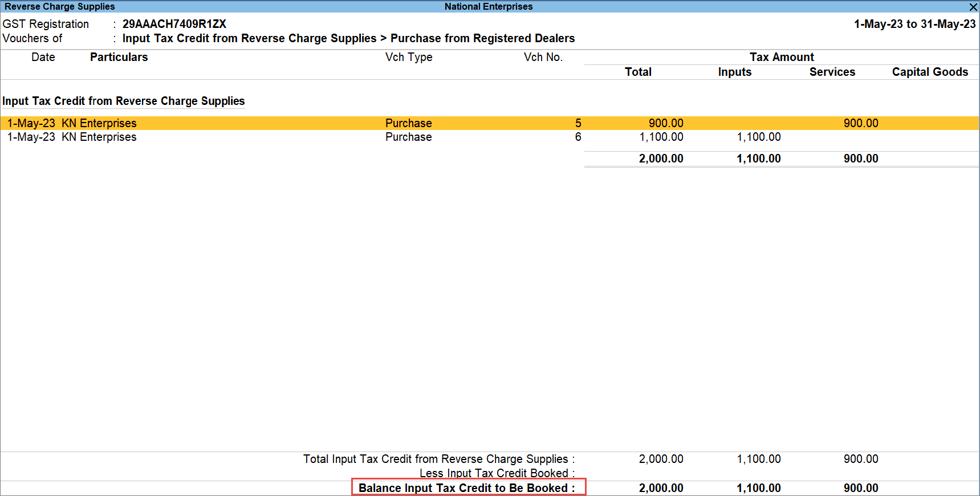Click the Tax Amount header group

coord(782,57)
